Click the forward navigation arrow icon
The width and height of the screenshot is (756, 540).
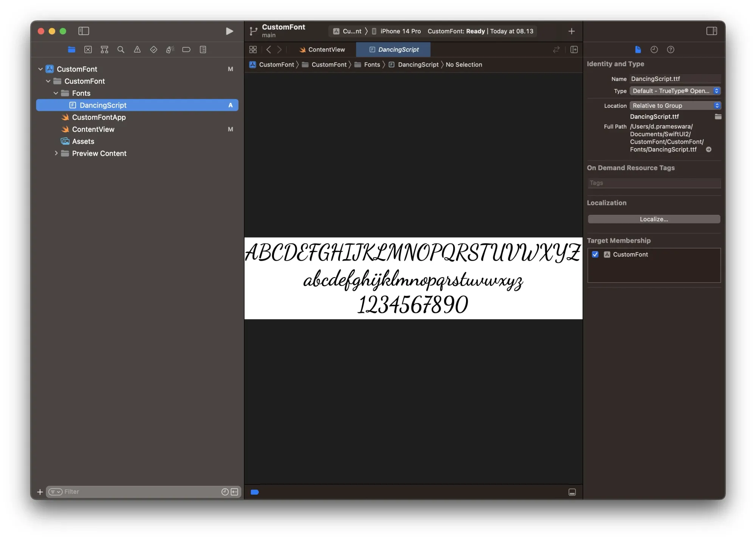279,49
